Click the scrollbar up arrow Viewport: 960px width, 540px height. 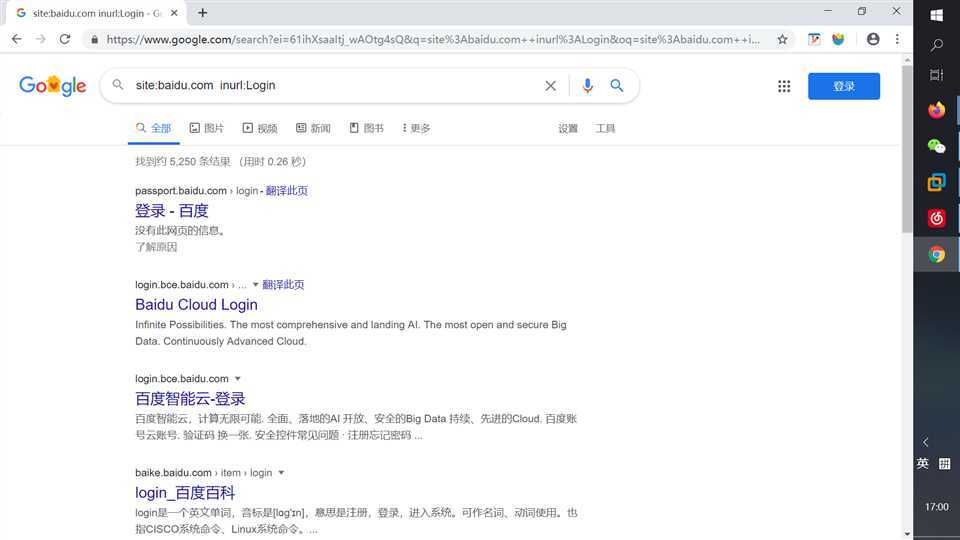tap(907, 59)
